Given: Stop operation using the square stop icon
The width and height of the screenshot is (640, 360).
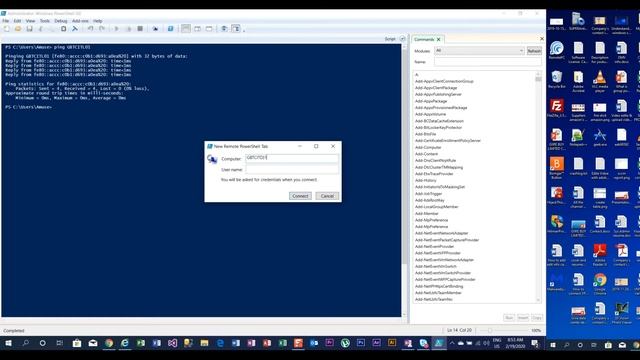Looking at the screenshot, I should click(140, 29).
